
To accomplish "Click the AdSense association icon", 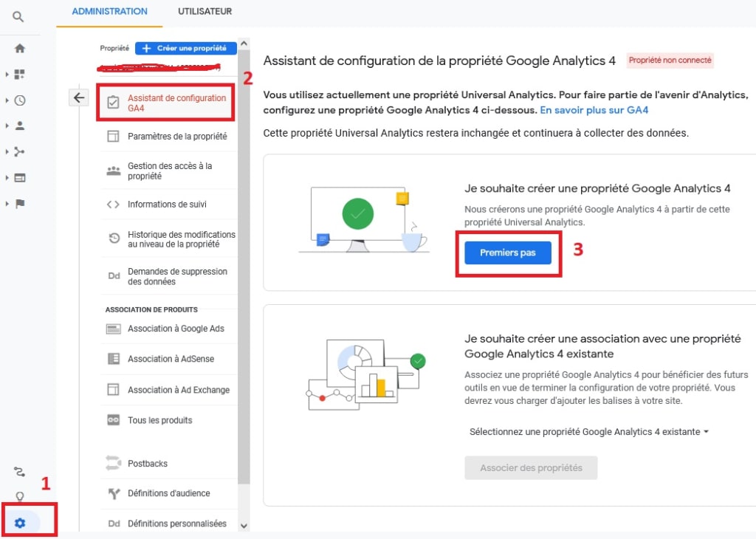I will (x=113, y=359).
